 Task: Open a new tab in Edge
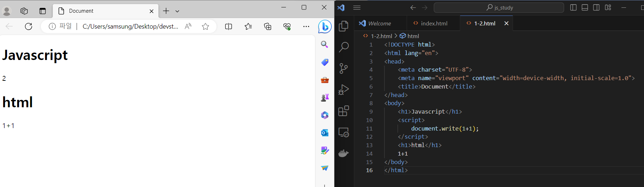click(x=166, y=11)
